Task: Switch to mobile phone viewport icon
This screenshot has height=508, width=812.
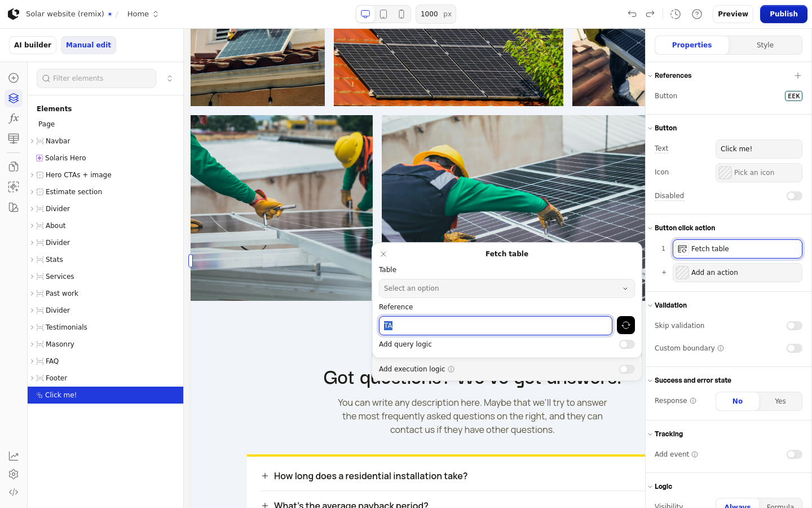Action: click(x=401, y=14)
